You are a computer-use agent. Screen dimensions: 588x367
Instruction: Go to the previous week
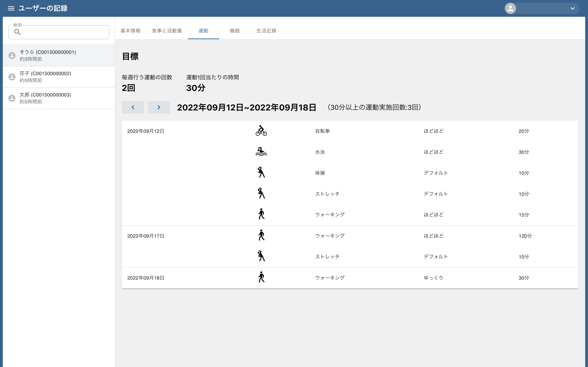133,107
